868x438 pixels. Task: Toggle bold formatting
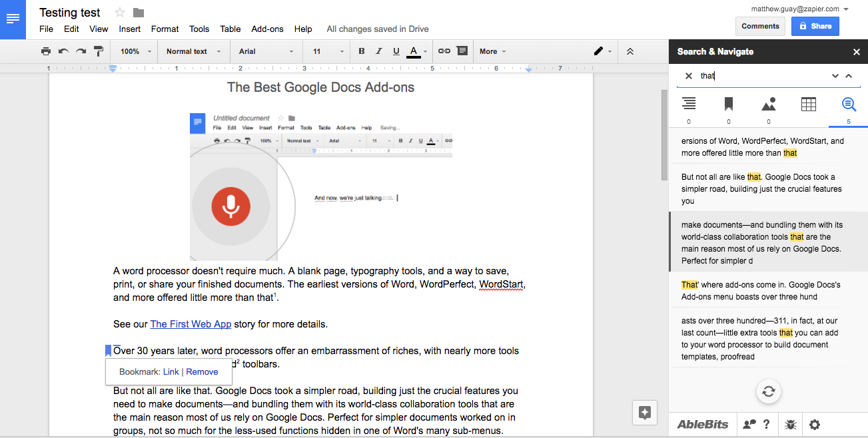[362, 51]
